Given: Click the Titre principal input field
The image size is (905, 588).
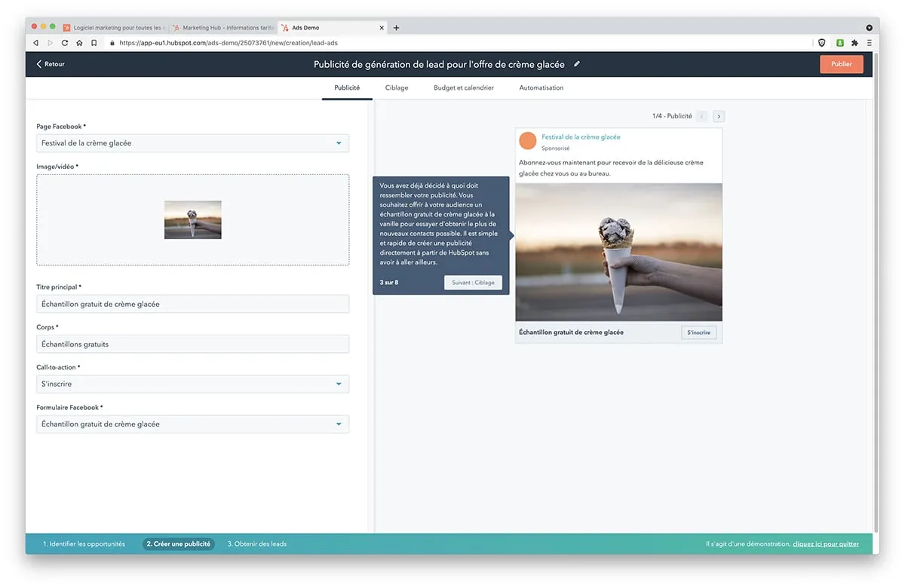Looking at the screenshot, I should pyautogui.click(x=193, y=304).
